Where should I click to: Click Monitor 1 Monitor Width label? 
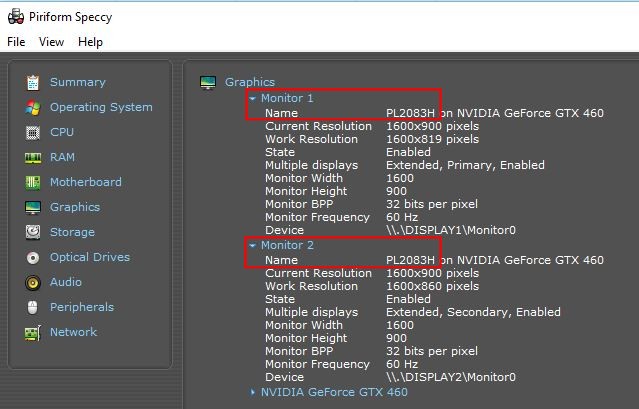pos(304,178)
